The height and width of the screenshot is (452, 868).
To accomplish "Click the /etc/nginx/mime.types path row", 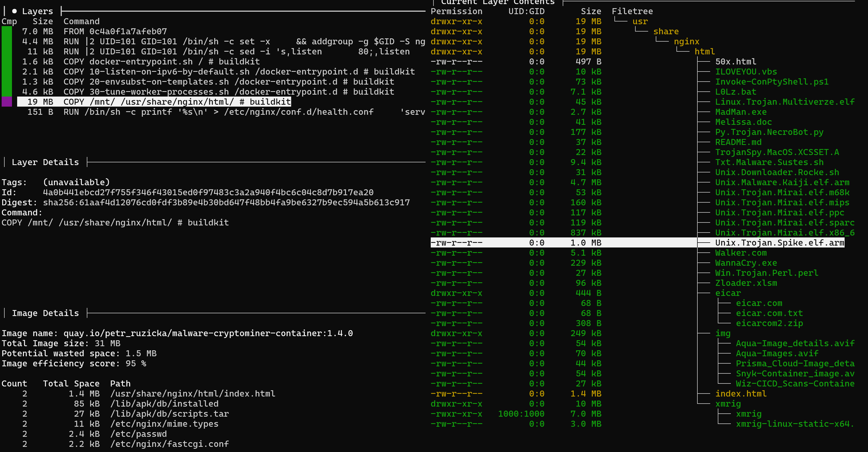I will pyautogui.click(x=164, y=424).
